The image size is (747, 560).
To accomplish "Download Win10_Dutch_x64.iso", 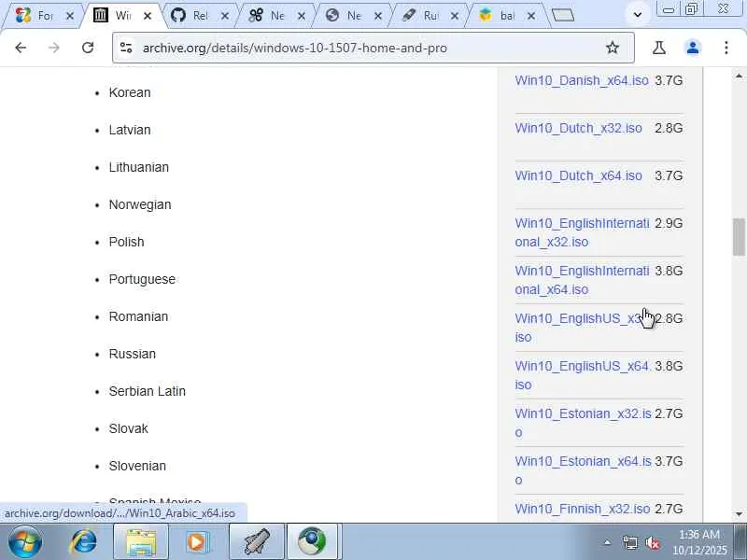I will pos(578,175).
